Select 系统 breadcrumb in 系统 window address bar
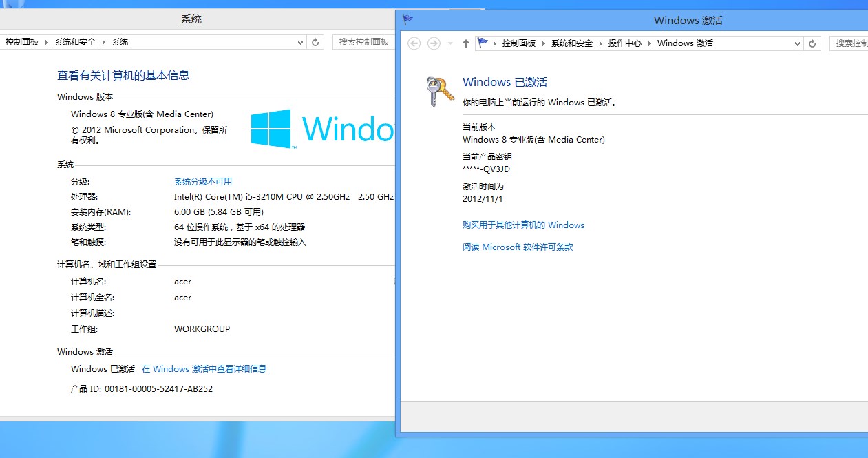Image resolution: width=868 pixels, height=458 pixels. tap(120, 42)
